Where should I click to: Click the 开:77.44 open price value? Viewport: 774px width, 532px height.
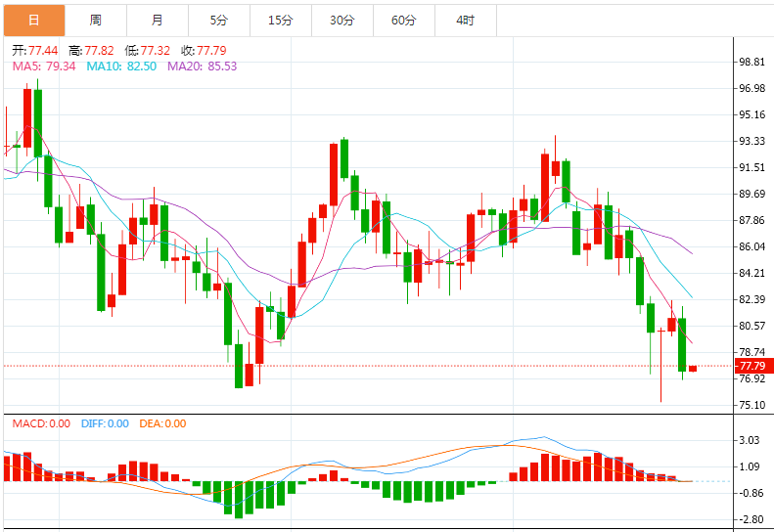pyautogui.click(x=35, y=50)
